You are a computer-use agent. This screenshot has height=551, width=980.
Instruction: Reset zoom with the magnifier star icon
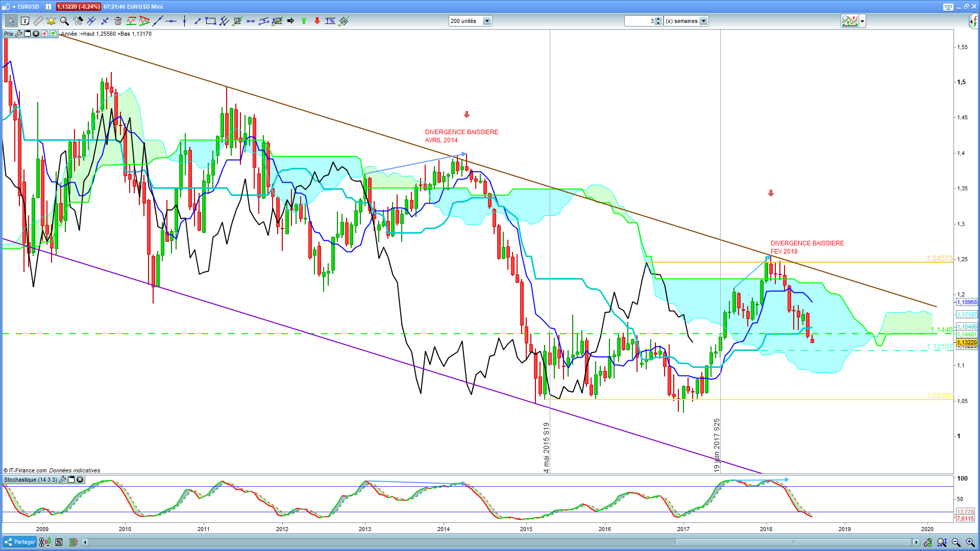tap(942, 542)
